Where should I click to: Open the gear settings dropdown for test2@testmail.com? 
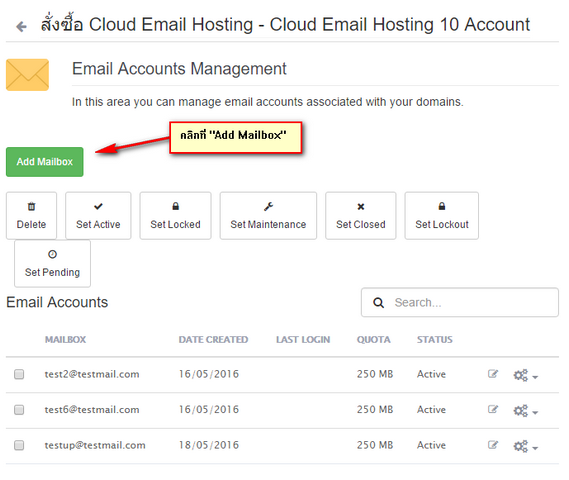(525, 376)
